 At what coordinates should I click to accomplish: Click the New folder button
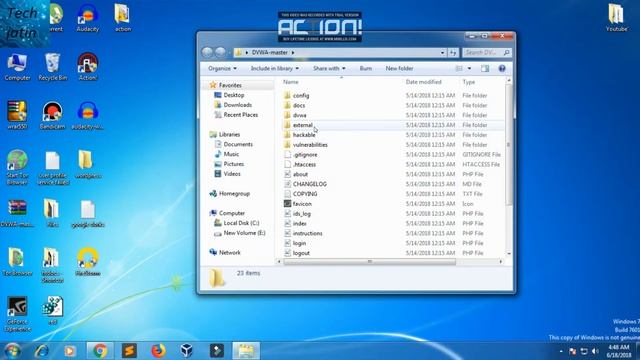click(399, 69)
